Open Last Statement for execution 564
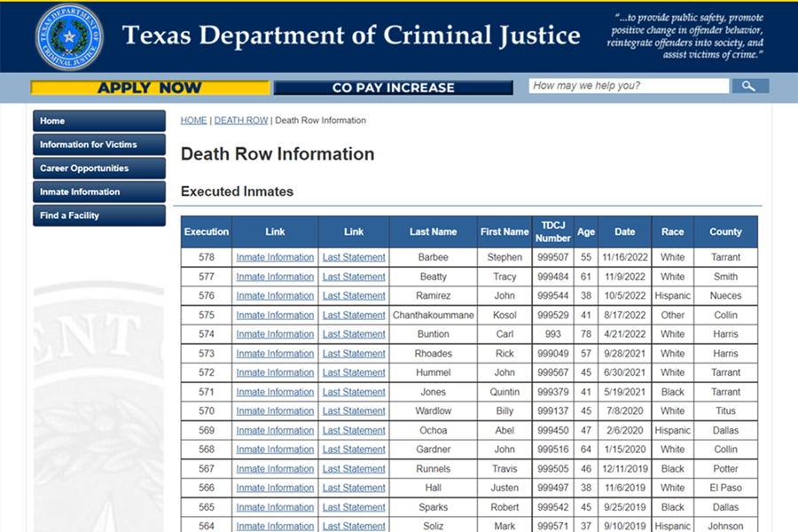This screenshot has height=532, width=798. 354,527
